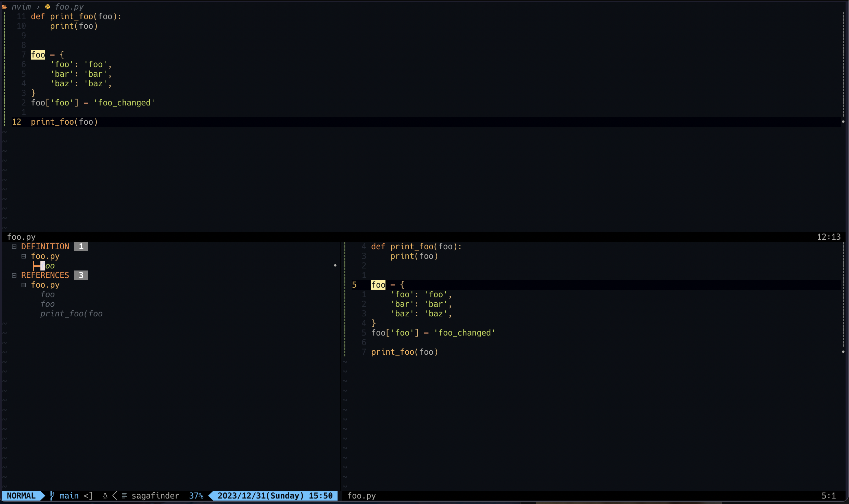
Task: Click the Python icon before foo.py in winbar
Action: 48,7
